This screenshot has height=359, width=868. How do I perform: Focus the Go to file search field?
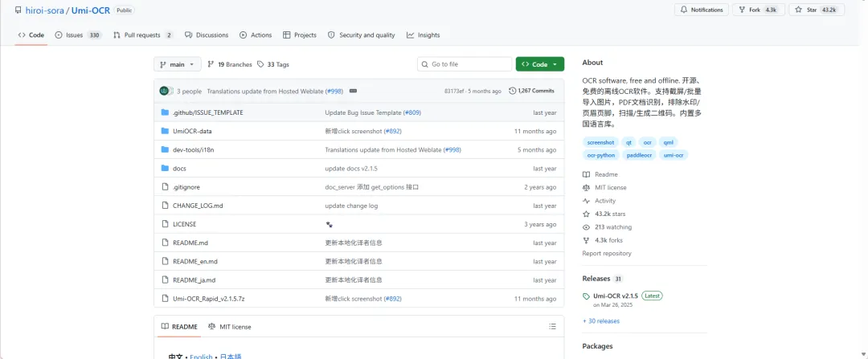[x=465, y=64]
